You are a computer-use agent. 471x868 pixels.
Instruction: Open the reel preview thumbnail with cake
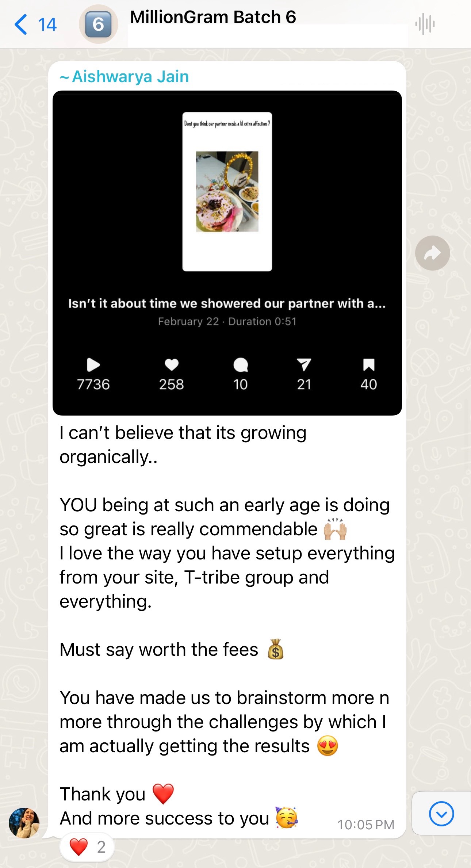click(x=227, y=192)
